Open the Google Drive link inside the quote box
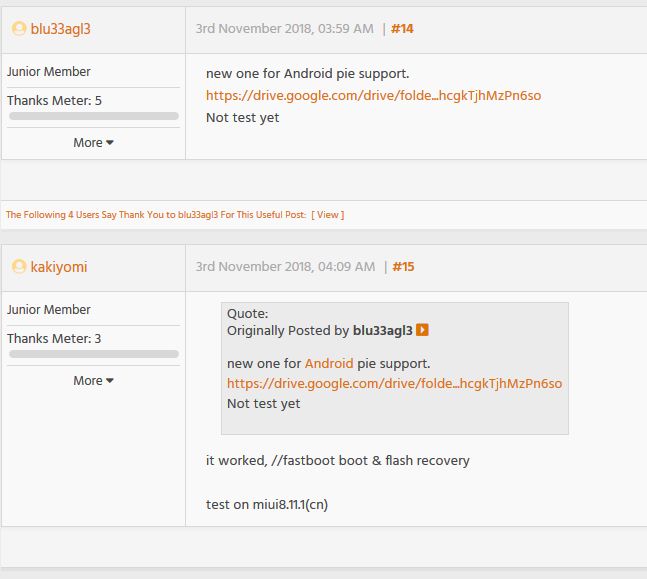647x579 pixels. coord(394,383)
